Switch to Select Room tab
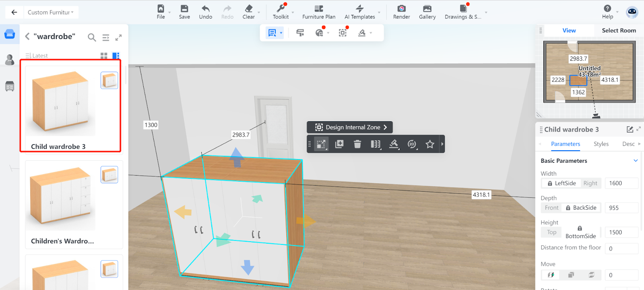644x290 pixels. coord(619,31)
